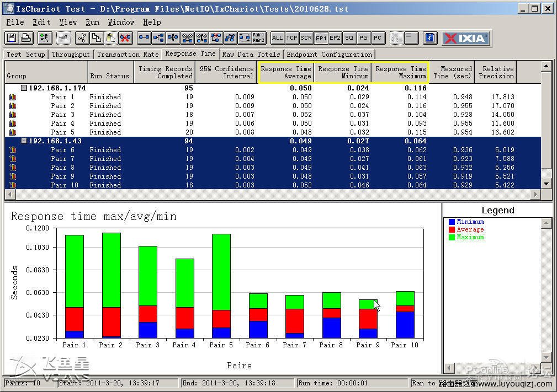Click the green Maximum legend swatch
The width and height of the screenshot is (557, 392).
(452, 237)
